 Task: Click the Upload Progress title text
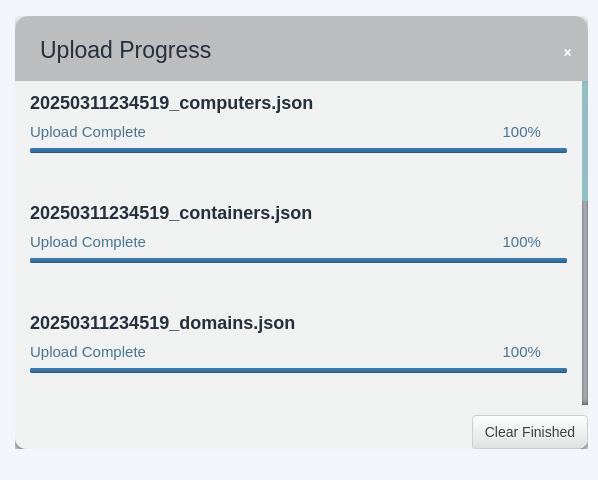125,50
